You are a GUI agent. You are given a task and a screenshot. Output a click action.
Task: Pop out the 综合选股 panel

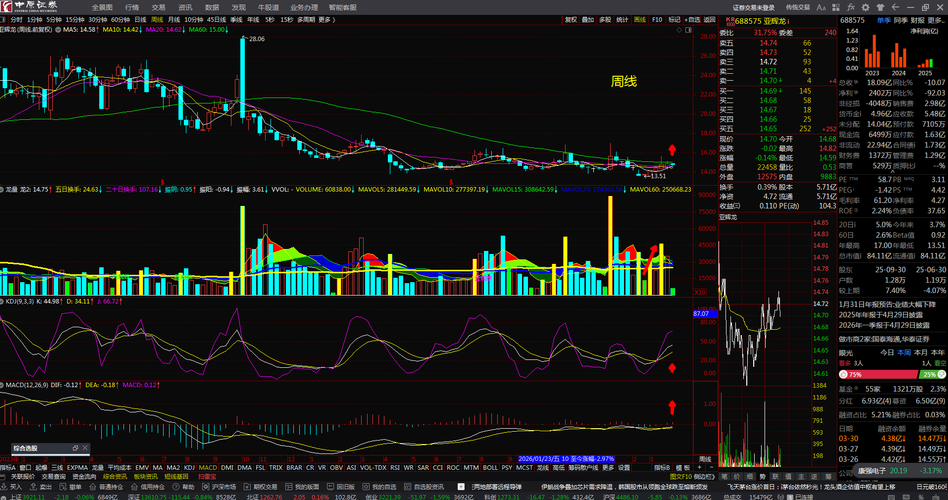(76, 448)
